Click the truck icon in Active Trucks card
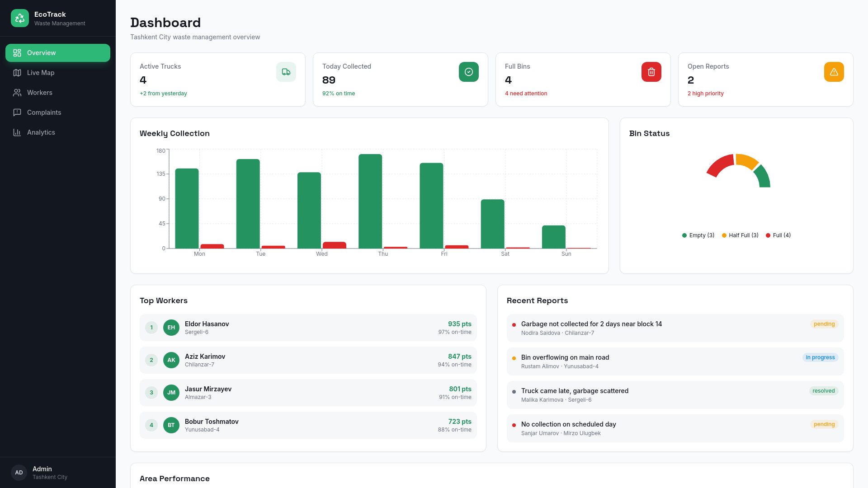This screenshot has height=488, width=868. (286, 72)
